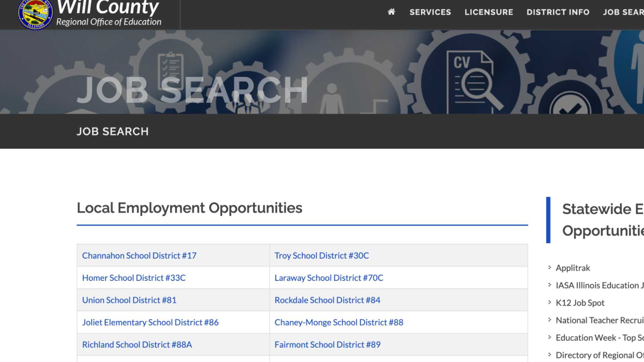This screenshot has height=362, width=644.
Task: Open Channahon School District #17 link
Action: (x=139, y=255)
